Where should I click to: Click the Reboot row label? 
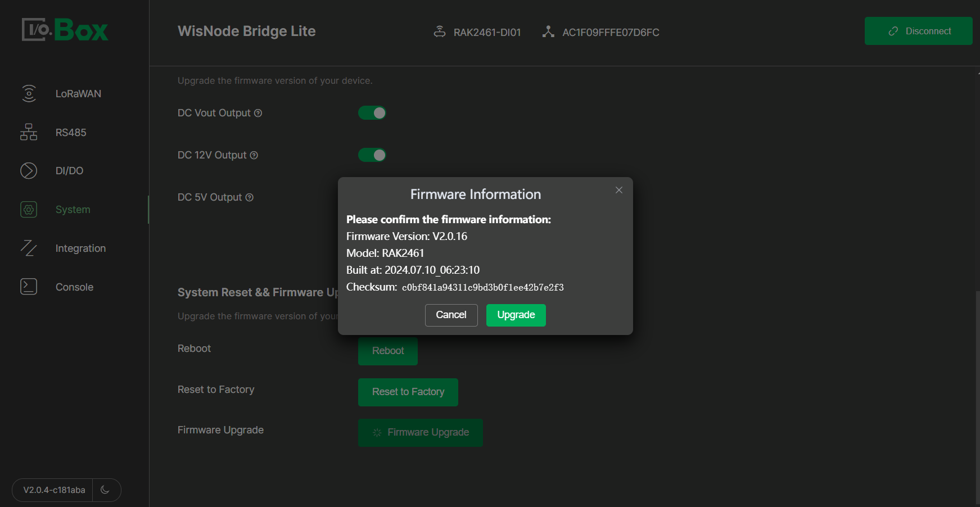(194, 348)
